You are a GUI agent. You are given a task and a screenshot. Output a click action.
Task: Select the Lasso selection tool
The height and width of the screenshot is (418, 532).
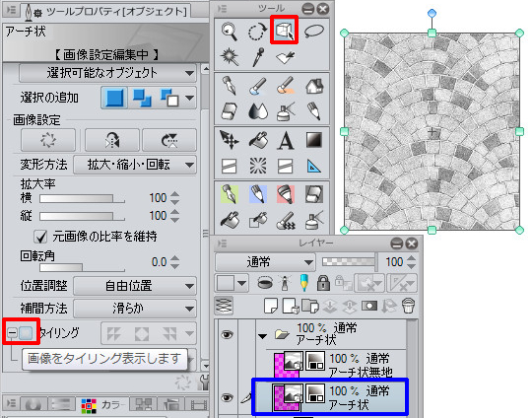[314, 31]
